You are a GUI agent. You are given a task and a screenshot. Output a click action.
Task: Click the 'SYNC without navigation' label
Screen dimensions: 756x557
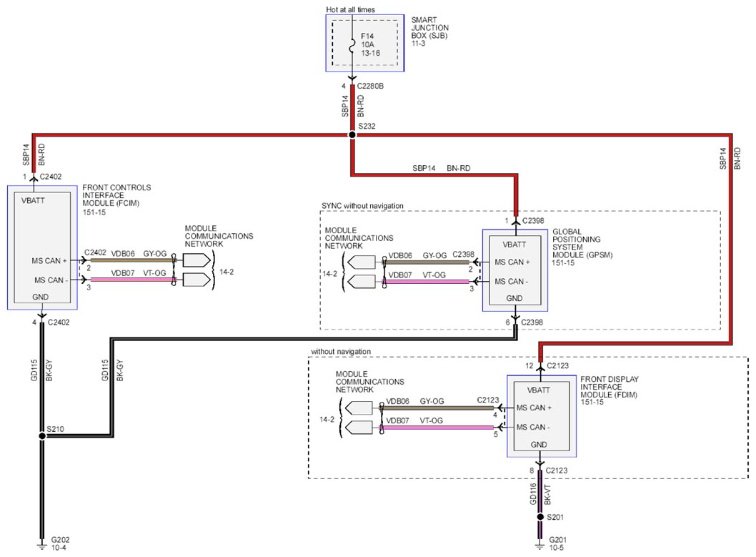click(362, 206)
